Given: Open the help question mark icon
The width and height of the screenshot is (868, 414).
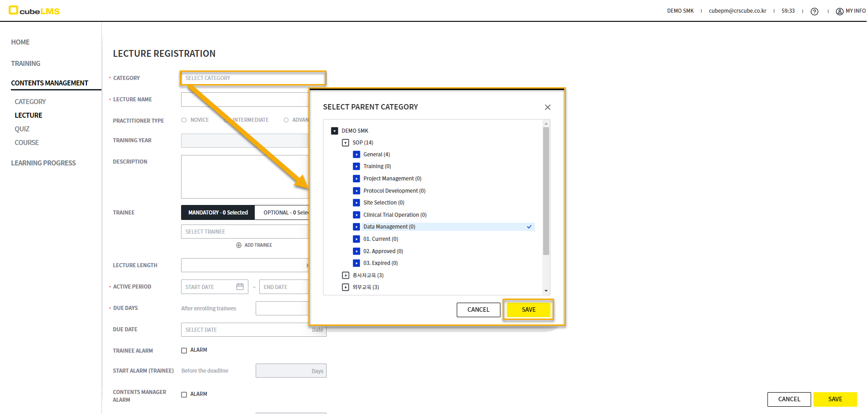Looking at the screenshot, I should pyautogui.click(x=814, y=11).
